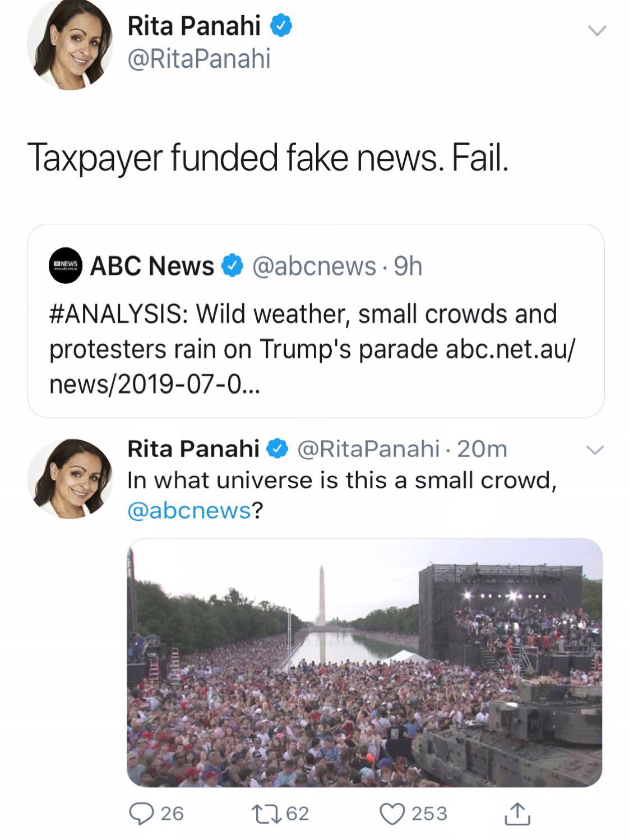Open the ABC News account name

[152, 266]
